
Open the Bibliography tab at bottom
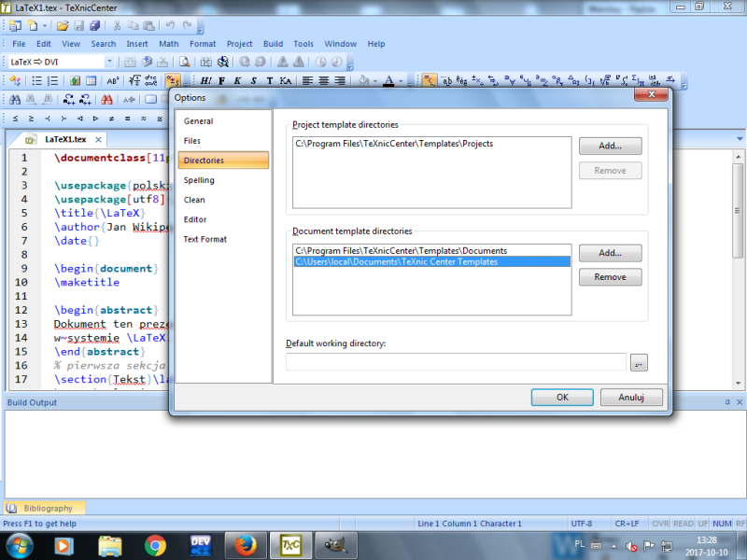(45, 508)
